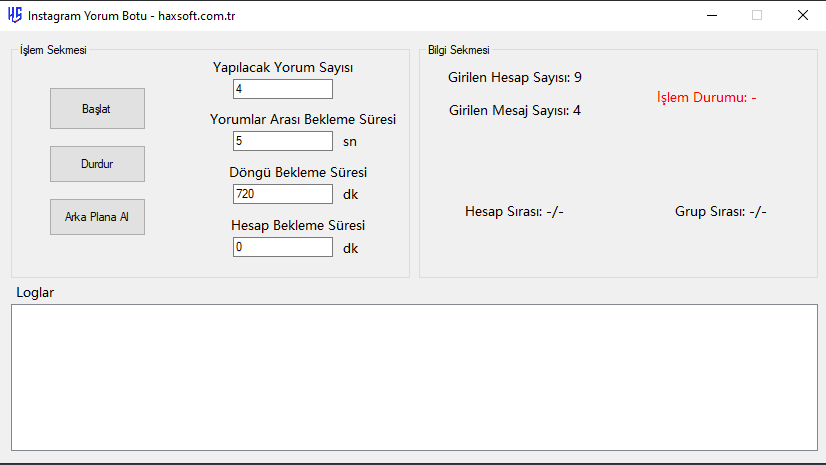The width and height of the screenshot is (826, 465).
Task: Click the İşlem Sekmesi group title
Action: click(x=53, y=50)
